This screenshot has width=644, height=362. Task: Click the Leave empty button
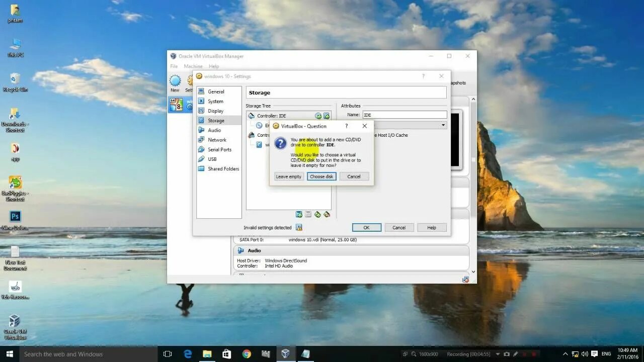pos(289,176)
